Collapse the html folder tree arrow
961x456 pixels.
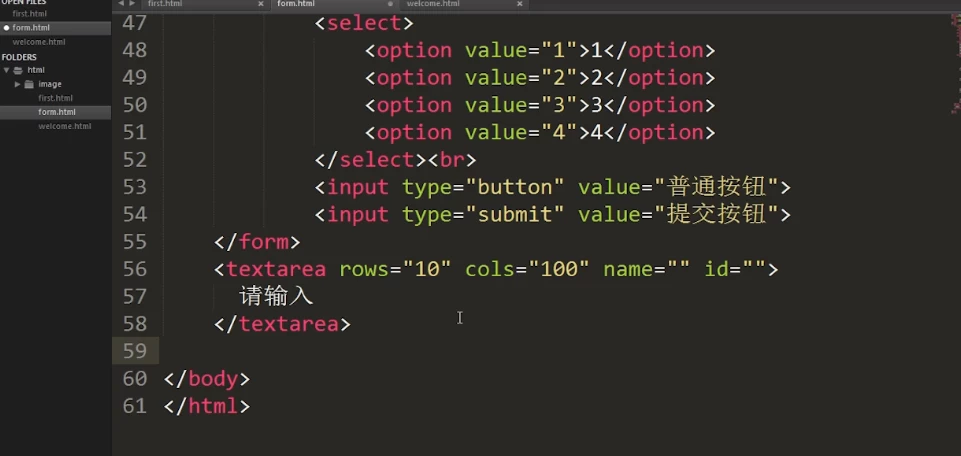click(7, 70)
